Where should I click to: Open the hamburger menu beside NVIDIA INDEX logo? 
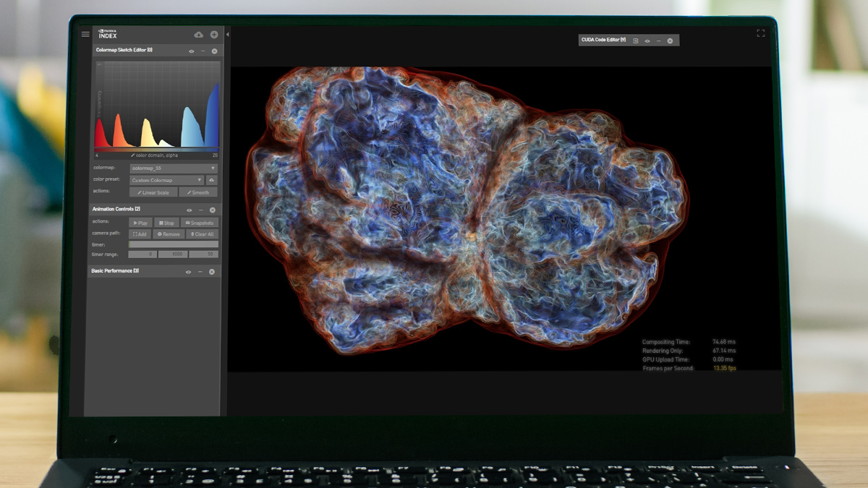(x=85, y=34)
